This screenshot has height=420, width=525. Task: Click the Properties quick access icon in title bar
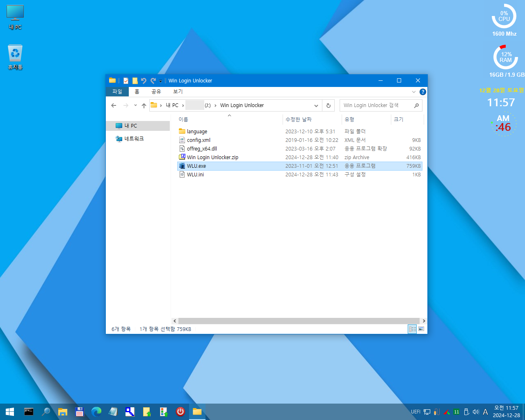tap(126, 81)
